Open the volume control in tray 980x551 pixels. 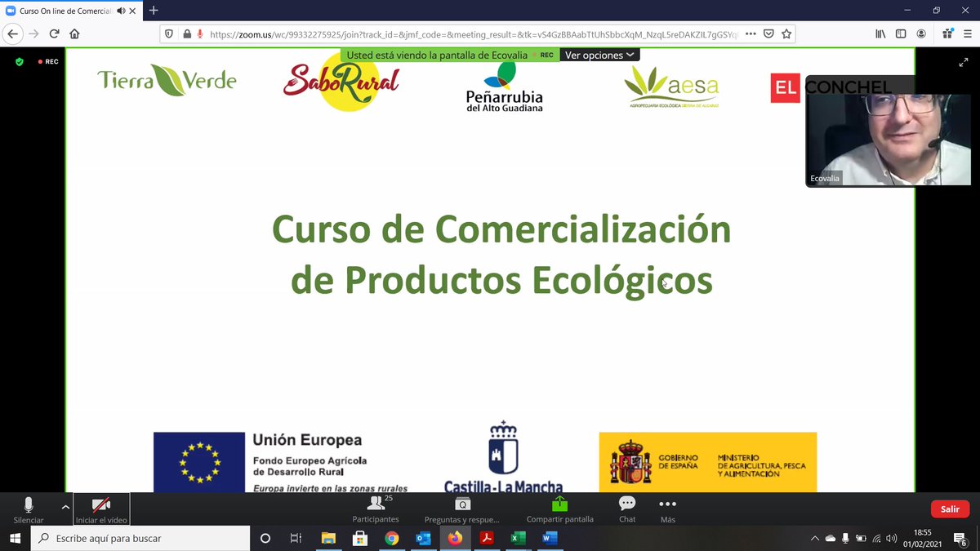[891, 538]
